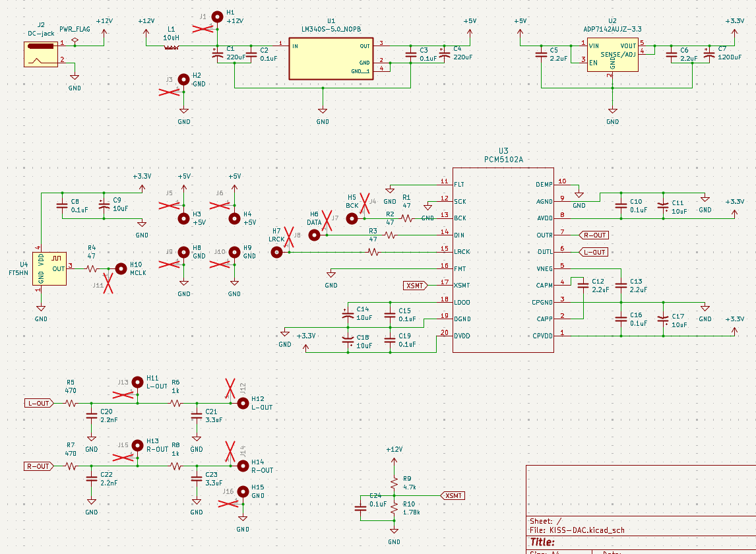Select the R6 1k resistor

(x=175, y=403)
